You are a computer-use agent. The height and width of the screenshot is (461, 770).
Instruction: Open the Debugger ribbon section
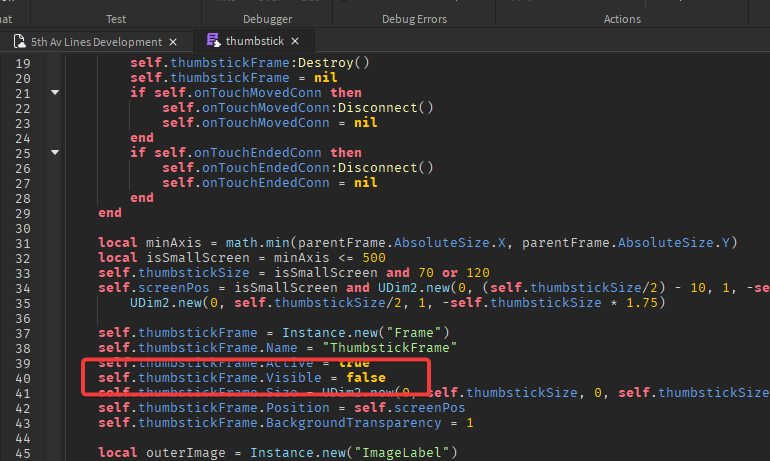tap(268, 19)
